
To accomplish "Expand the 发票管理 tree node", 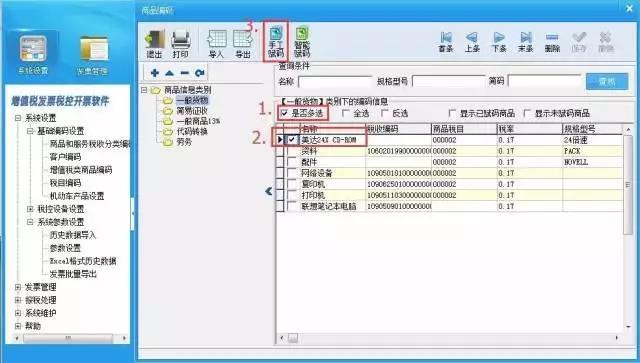I will pos(18,287).
